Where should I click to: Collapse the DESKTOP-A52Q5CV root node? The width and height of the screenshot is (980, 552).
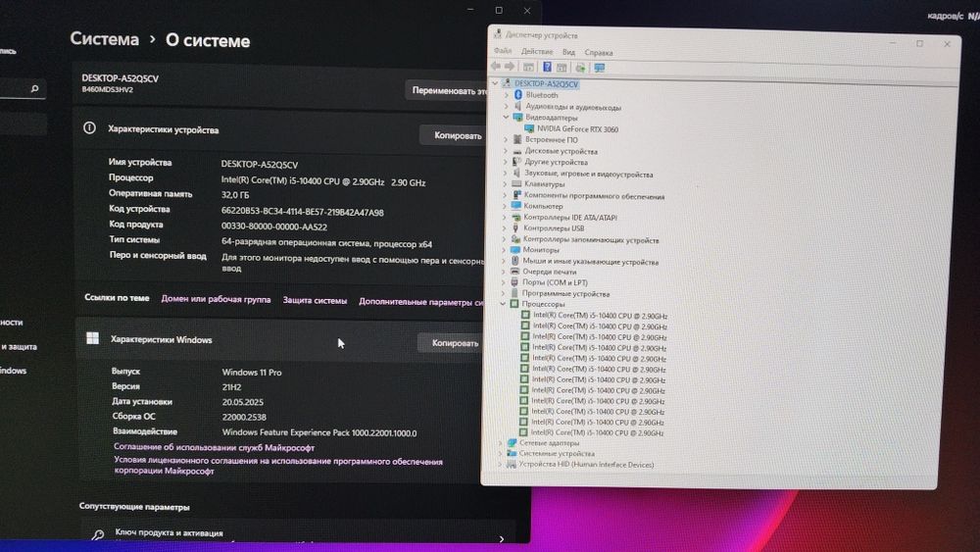click(495, 82)
